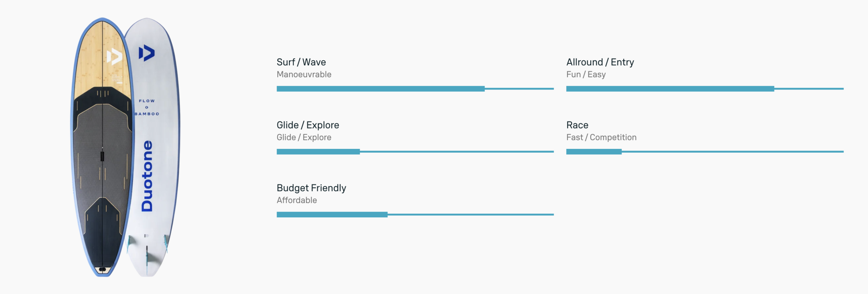The width and height of the screenshot is (868, 294).
Task: Click the Allround / Entry rating bar
Action: (705, 89)
